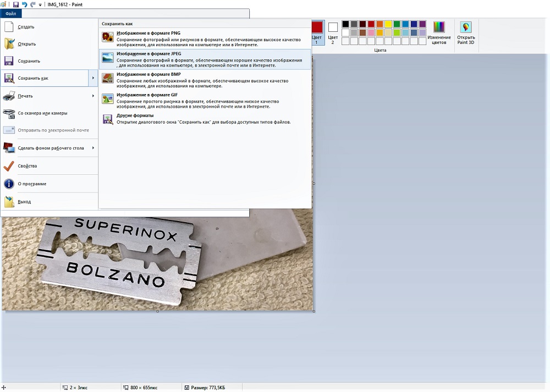Save as Изображение в формате JPEG

[x=205, y=59]
